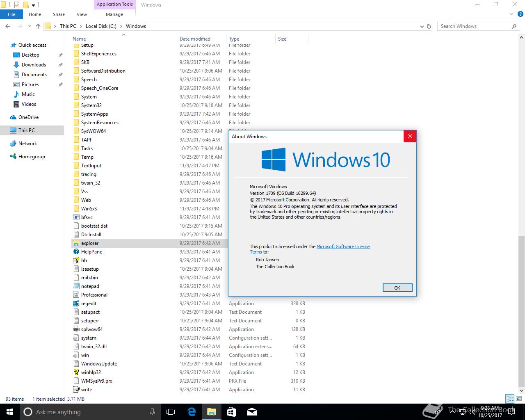Click the regedit application icon
Image resolution: width=525 pixels, height=420 pixels.
[x=76, y=304]
